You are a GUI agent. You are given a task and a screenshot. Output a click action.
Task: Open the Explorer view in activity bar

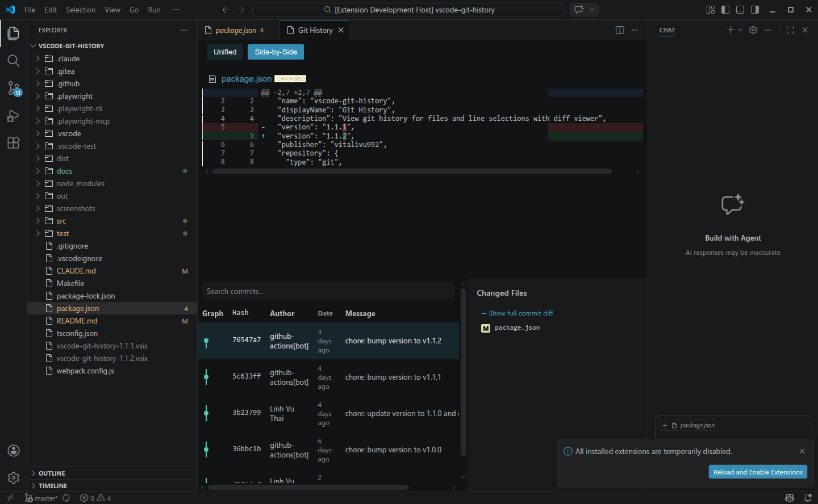pos(14,33)
